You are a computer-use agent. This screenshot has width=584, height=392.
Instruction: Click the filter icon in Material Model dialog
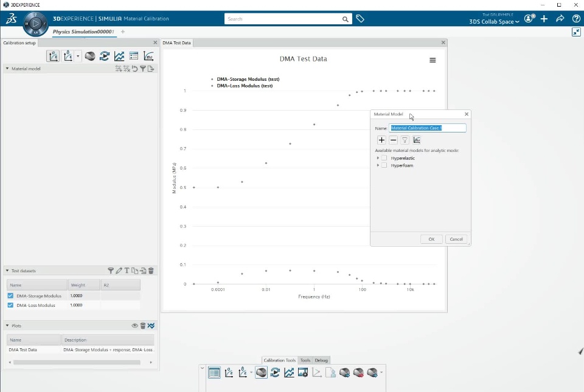point(405,140)
